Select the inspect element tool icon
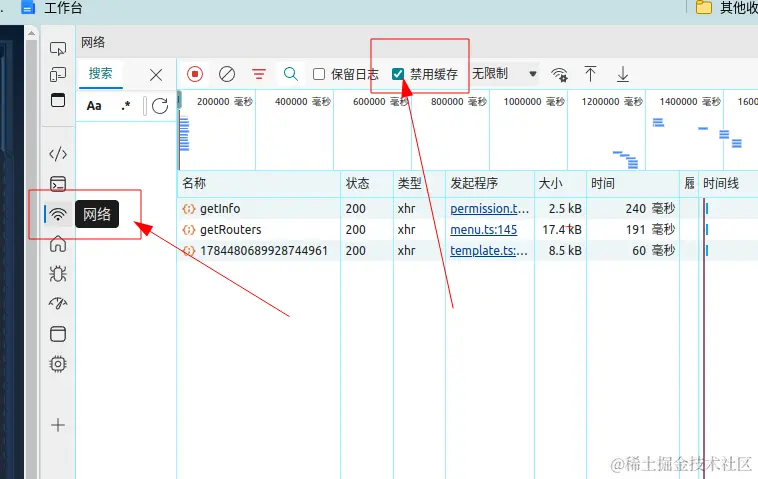This screenshot has height=479, width=758. point(58,48)
